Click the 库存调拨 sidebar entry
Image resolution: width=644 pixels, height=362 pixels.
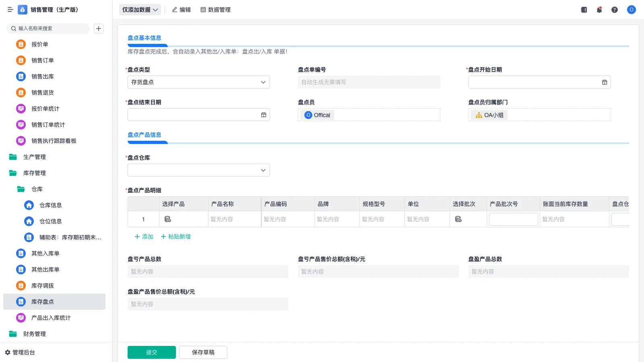point(43,286)
